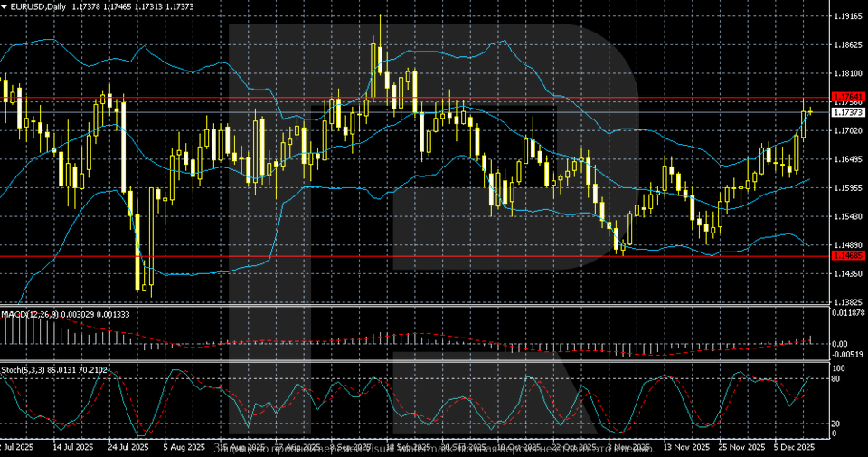Click the MACD 0.00 scale level
The image size is (868, 457).
point(840,344)
